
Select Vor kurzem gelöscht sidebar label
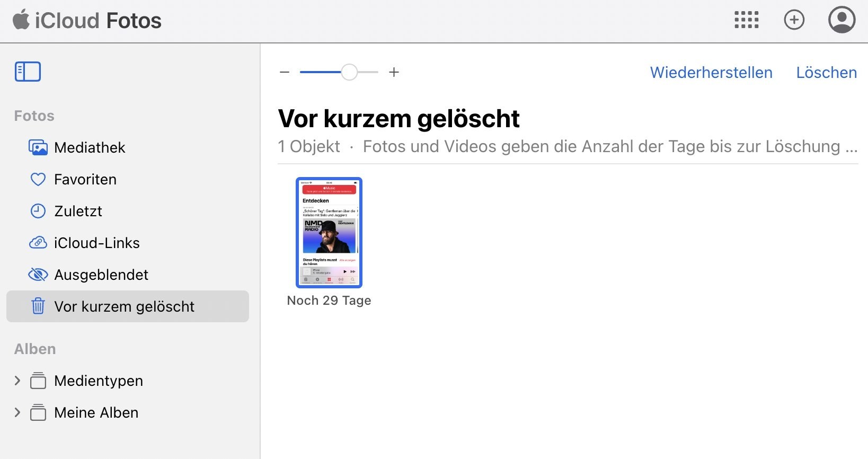click(x=124, y=306)
